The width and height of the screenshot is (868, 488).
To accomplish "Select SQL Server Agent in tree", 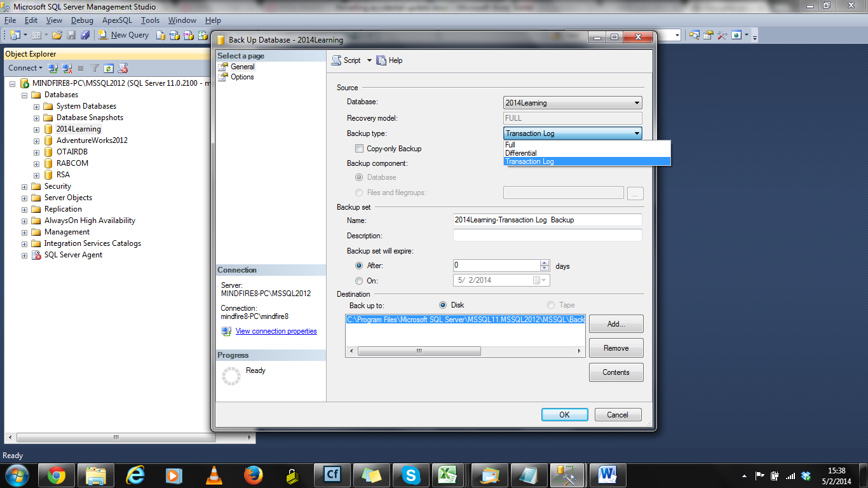I will coord(73,255).
